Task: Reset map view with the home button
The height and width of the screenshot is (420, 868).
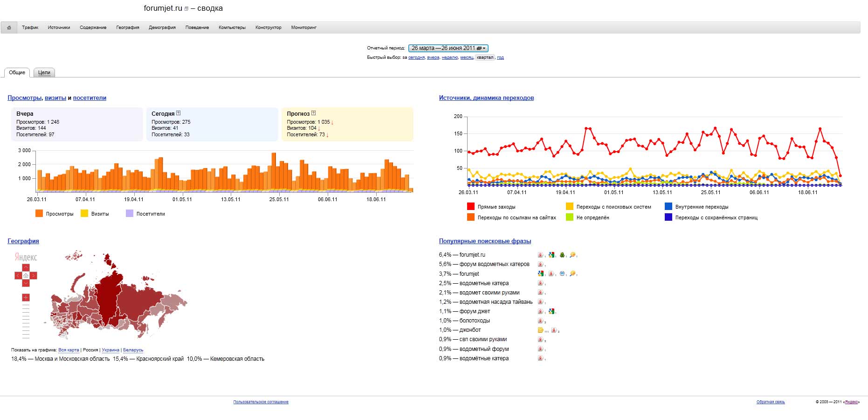Action: point(26,276)
